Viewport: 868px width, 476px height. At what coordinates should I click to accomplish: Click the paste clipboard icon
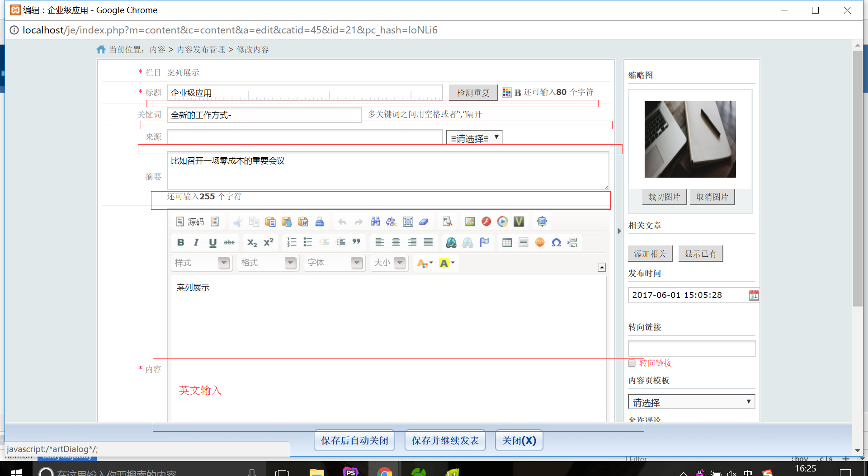coord(270,222)
